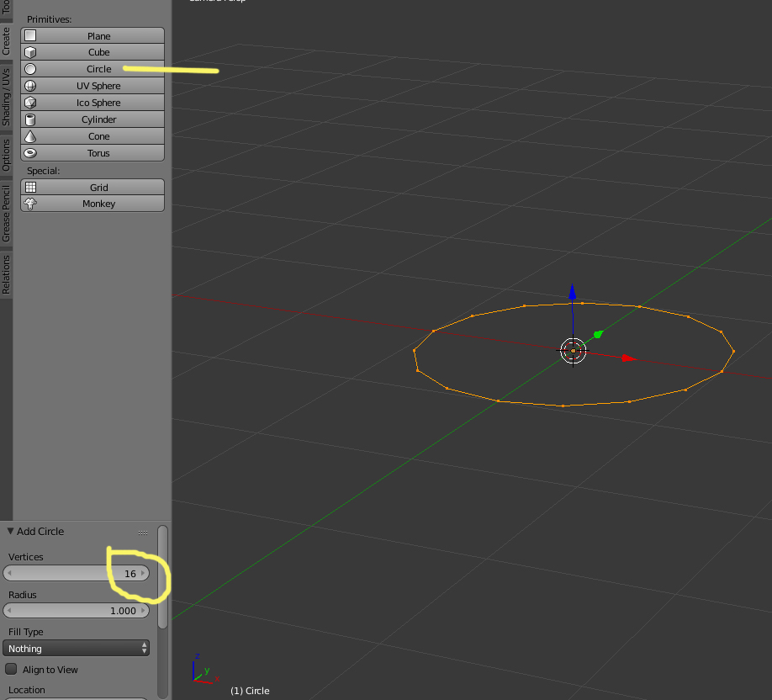Switch to the Create tab

[x=6, y=41]
